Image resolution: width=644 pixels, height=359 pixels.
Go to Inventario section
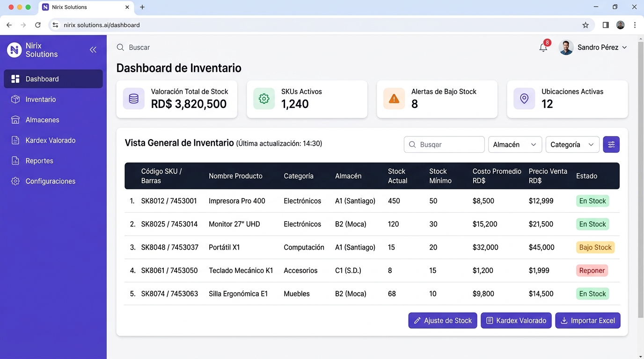53,100
